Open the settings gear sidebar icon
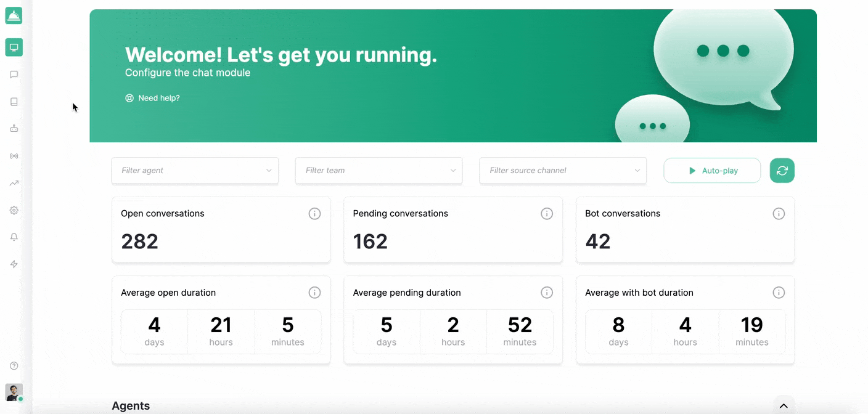This screenshot has width=868, height=414. 14,210
